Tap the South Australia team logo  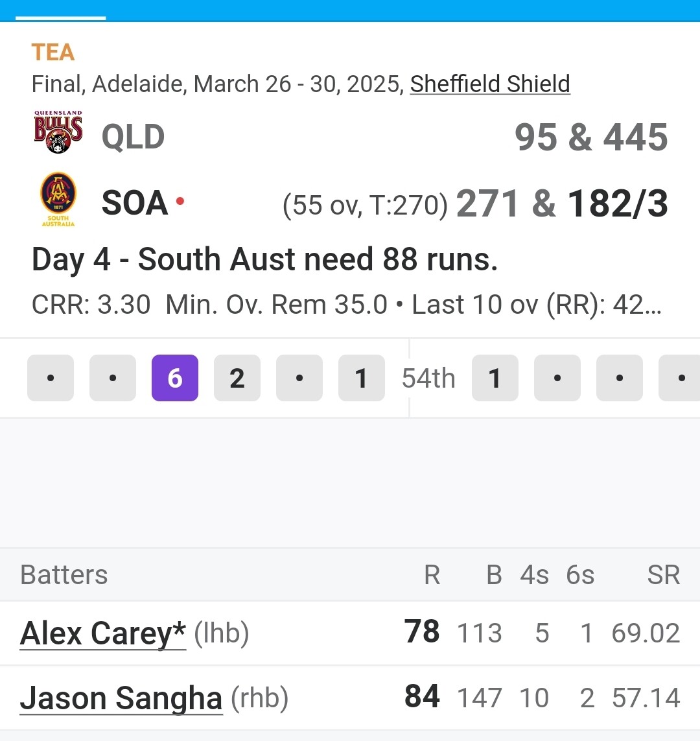[x=58, y=199]
